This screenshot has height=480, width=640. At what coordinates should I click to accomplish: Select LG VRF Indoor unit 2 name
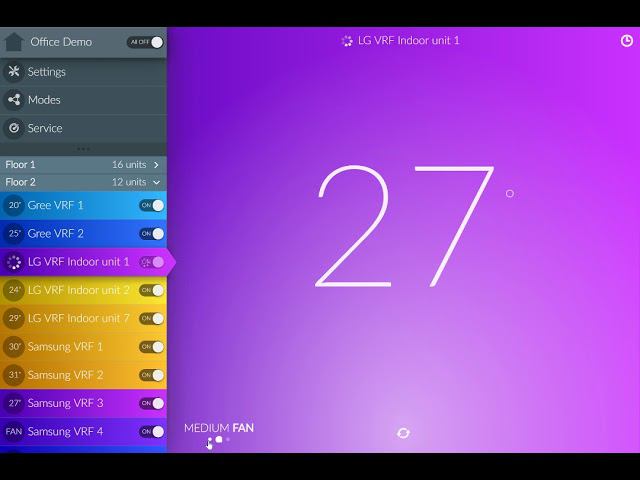click(x=78, y=290)
